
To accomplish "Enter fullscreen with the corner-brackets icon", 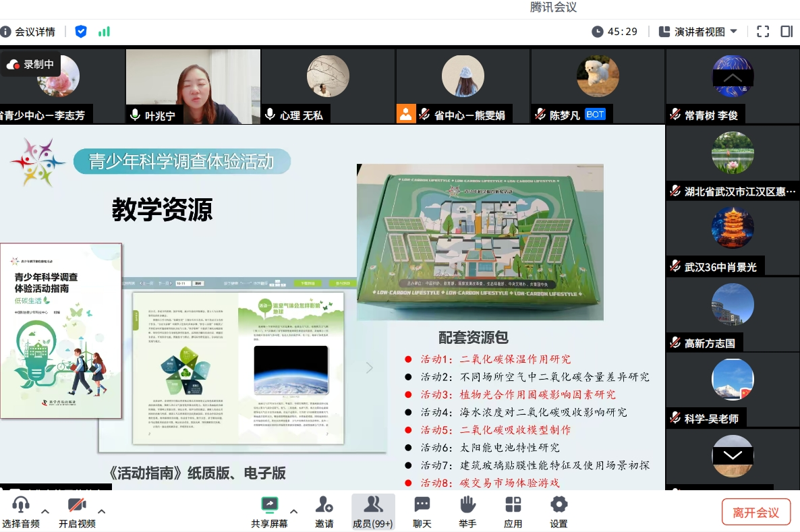I will 763,30.
